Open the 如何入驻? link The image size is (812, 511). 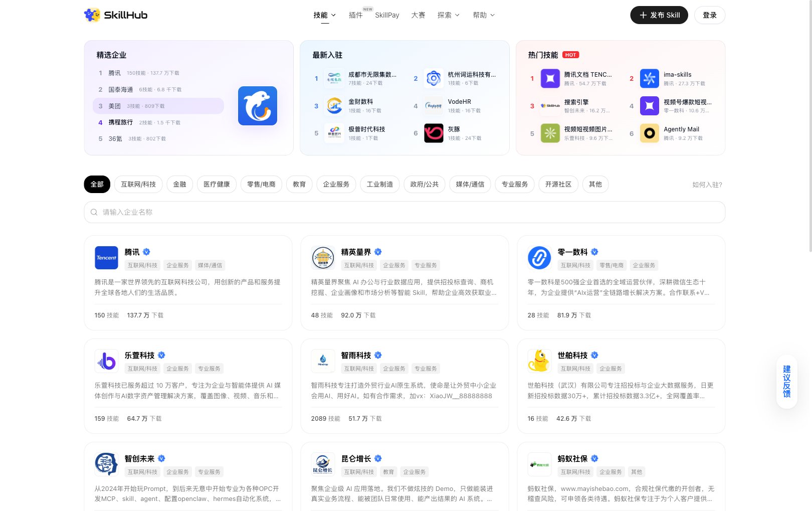(x=707, y=185)
